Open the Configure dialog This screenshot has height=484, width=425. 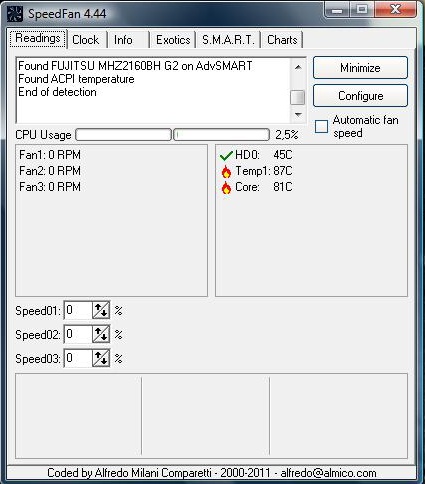point(360,96)
